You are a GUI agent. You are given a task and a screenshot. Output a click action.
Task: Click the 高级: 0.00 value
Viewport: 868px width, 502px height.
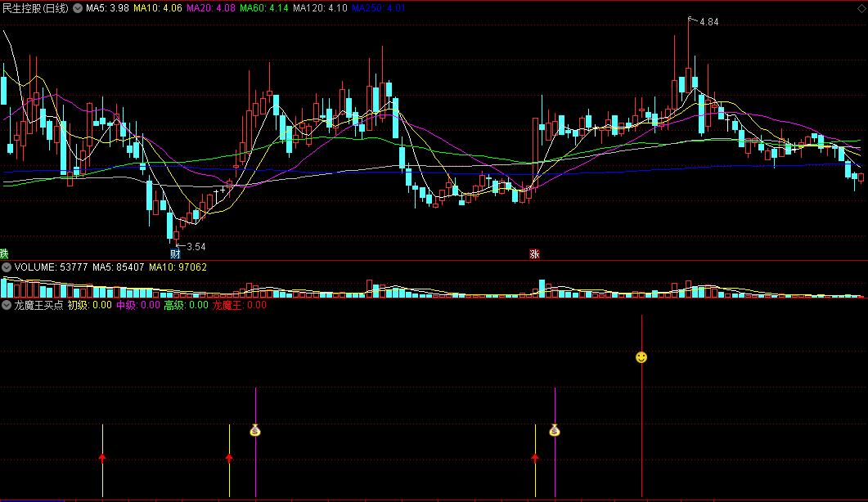pyautogui.click(x=186, y=305)
